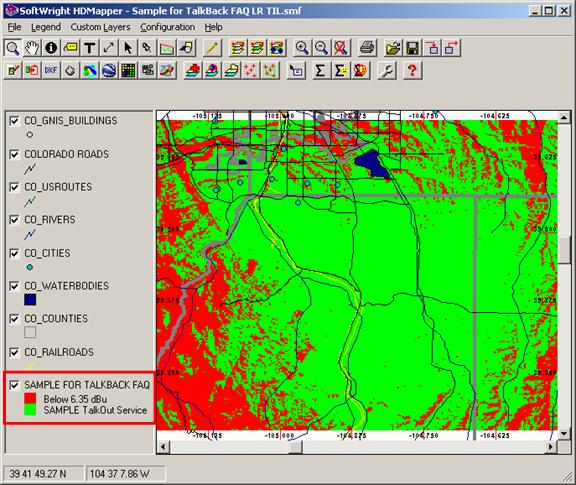Screen dimensions: 576x485
Task: Click the checklist with red checkmark icon
Action: point(12,70)
